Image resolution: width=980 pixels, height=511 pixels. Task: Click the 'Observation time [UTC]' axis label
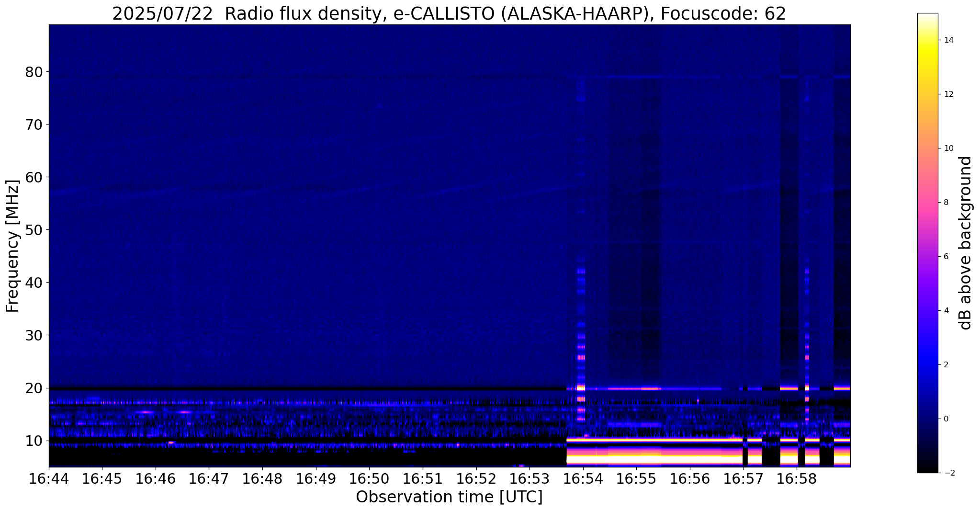(449, 497)
